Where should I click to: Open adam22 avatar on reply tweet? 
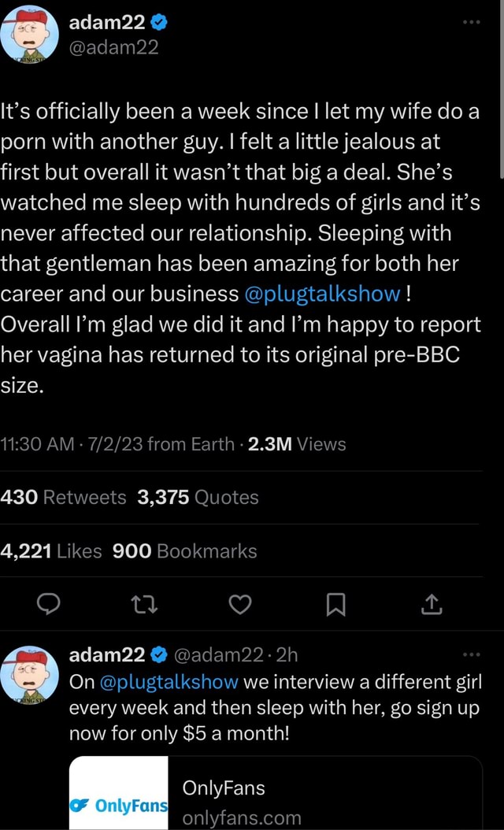(29, 673)
